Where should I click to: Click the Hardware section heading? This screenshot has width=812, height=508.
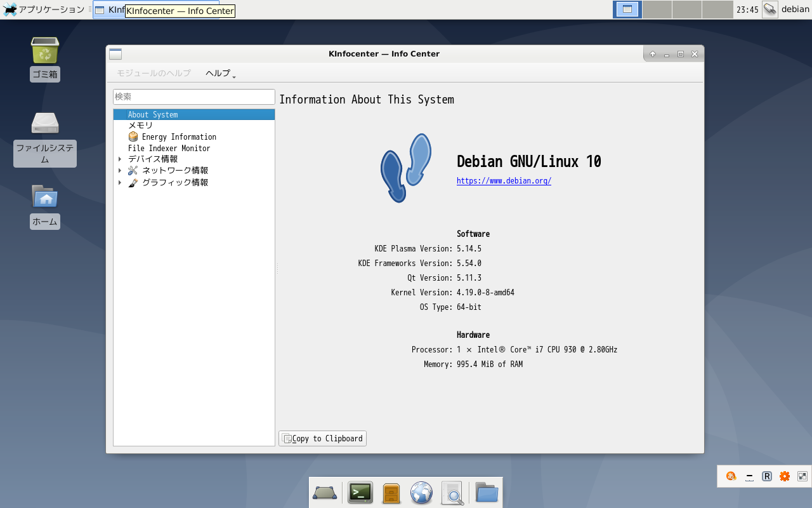point(473,335)
